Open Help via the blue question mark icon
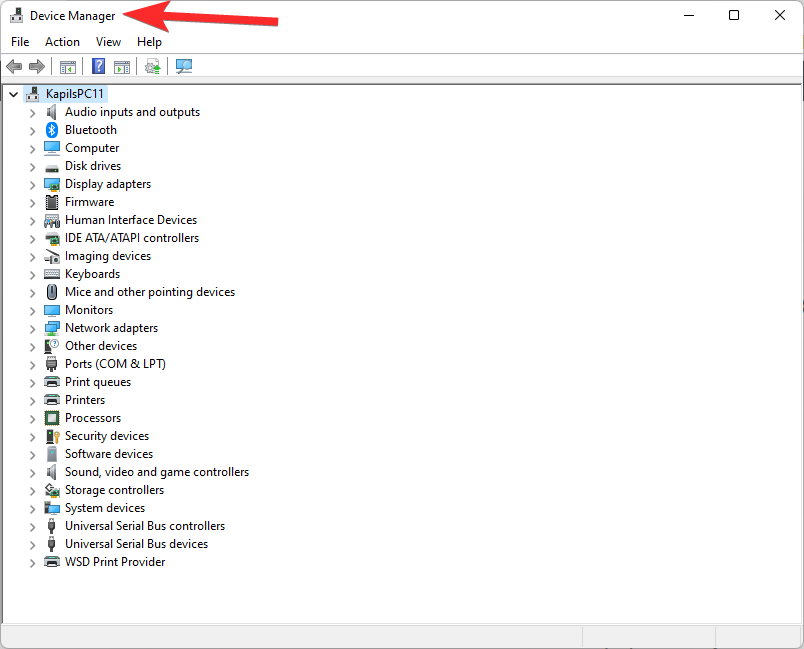The width and height of the screenshot is (804, 649). click(x=98, y=66)
